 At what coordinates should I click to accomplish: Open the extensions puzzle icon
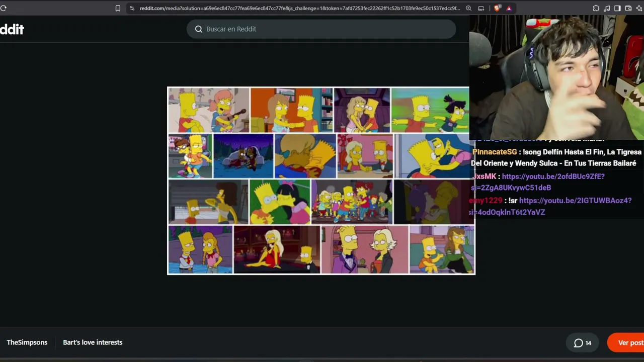pos(596,8)
